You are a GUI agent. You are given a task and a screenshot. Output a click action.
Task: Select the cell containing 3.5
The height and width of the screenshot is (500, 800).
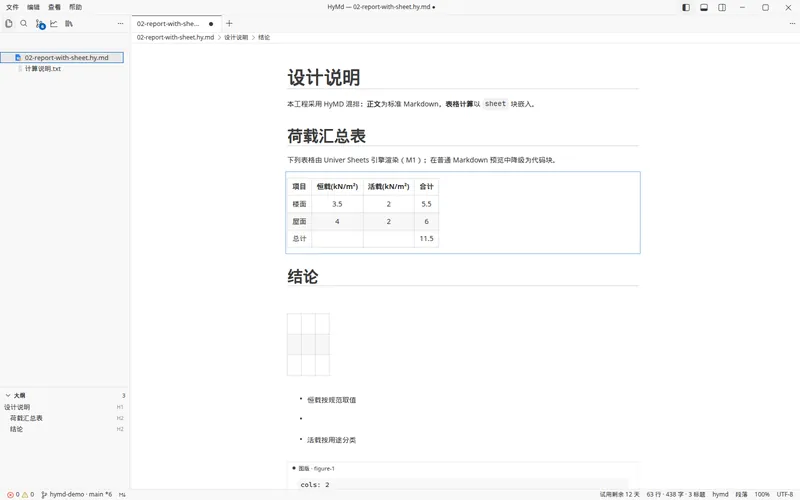337,204
